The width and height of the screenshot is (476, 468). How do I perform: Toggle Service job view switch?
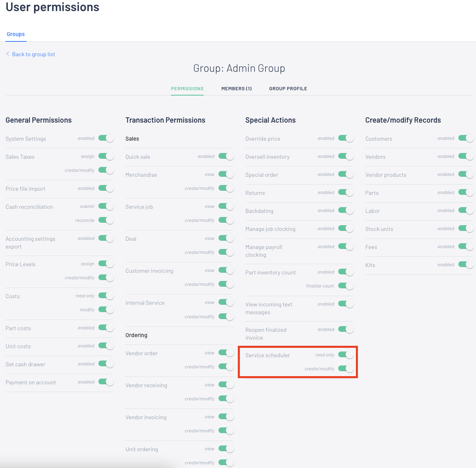pos(226,206)
